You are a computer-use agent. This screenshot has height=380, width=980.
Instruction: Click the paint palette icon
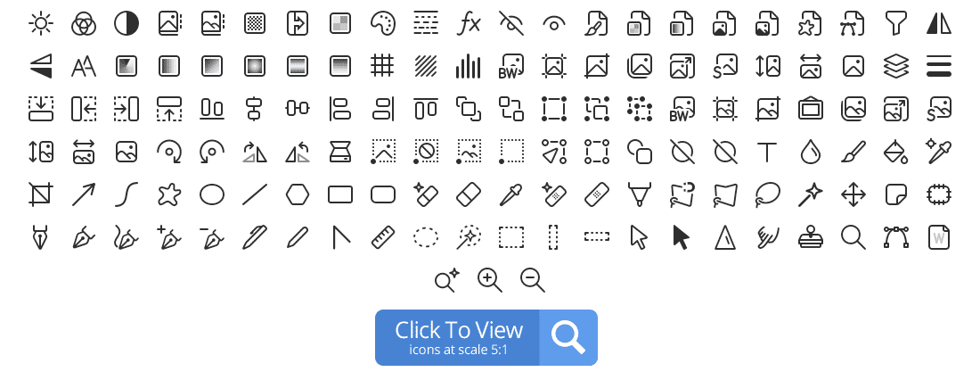(383, 24)
